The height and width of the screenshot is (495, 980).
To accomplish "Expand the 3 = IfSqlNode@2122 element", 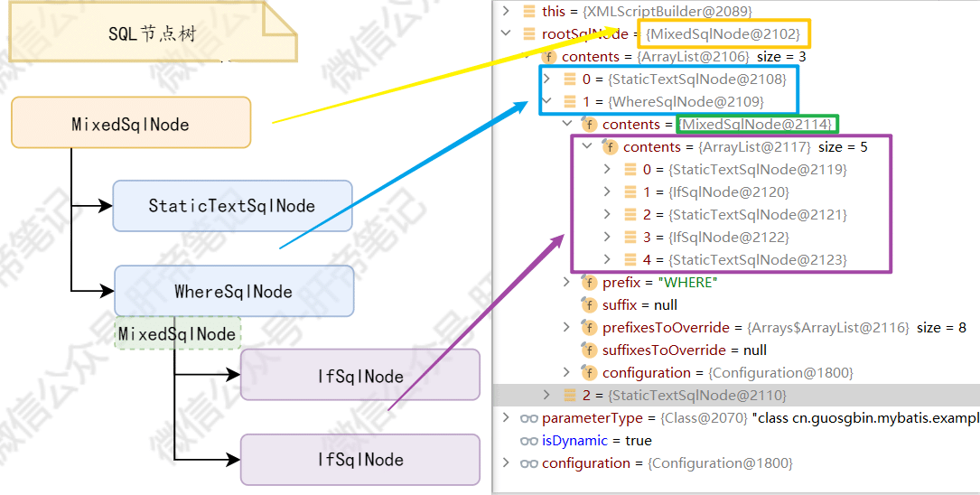I will click(x=607, y=238).
